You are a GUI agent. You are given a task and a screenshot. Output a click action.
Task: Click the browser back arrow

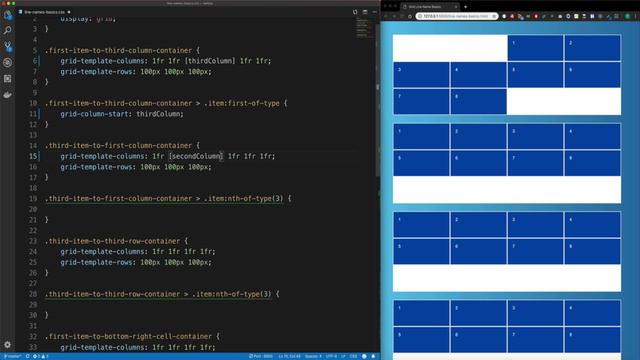[386, 16]
